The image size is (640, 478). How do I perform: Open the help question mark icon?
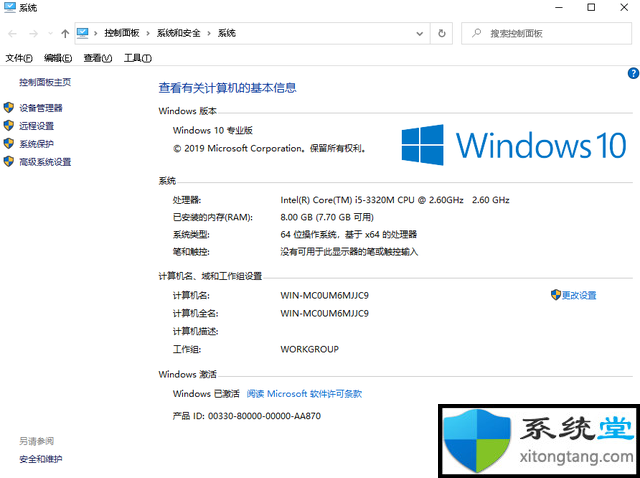[x=633, y=73]
